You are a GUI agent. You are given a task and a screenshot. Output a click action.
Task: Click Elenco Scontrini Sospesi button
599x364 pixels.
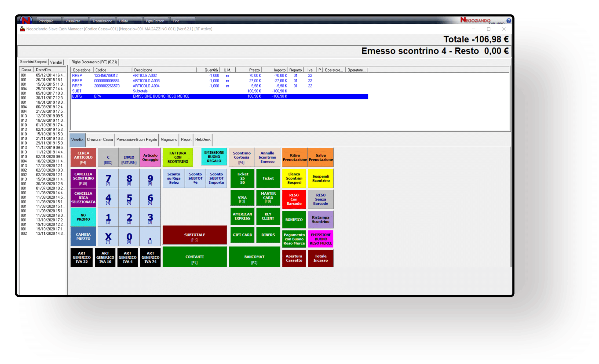tap(294, 178)
